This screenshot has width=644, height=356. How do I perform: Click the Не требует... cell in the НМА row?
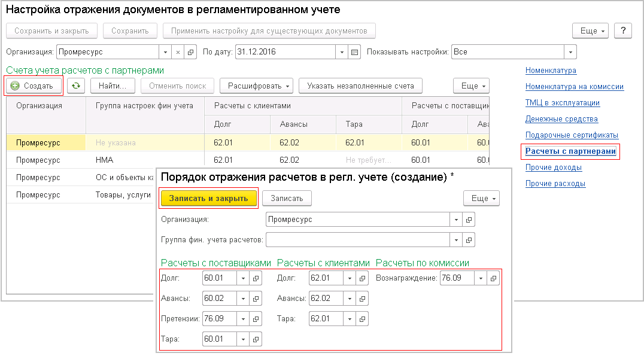pos(369,160)
